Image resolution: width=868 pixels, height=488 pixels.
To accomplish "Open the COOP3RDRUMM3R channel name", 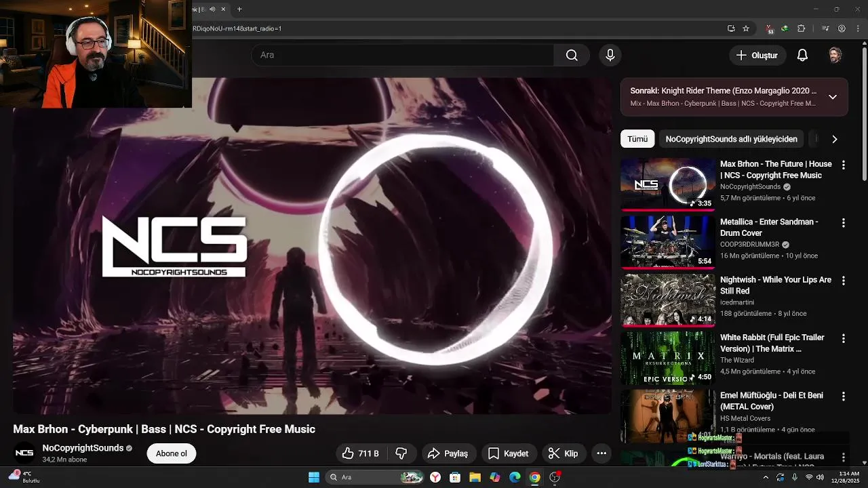I will pyautogui.click(x=749, y=245).
